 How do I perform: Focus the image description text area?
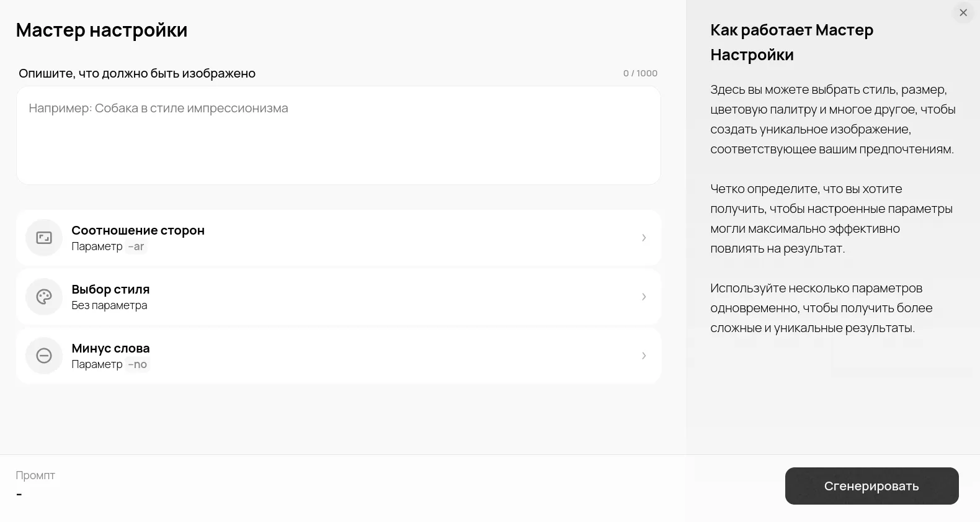click(339, 135)
